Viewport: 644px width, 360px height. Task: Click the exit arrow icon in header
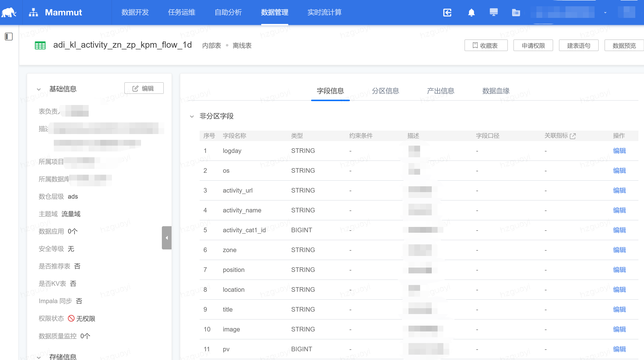point(447,12)
